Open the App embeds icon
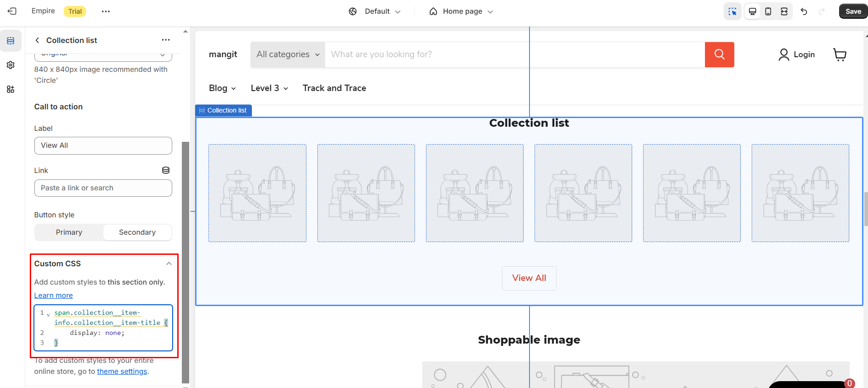This screenshot has height=388, width=868. click(x=11, y=89)
